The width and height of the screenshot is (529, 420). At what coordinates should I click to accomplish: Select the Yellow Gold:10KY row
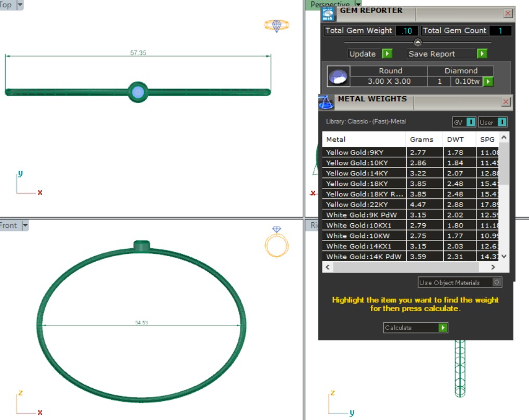410,163
